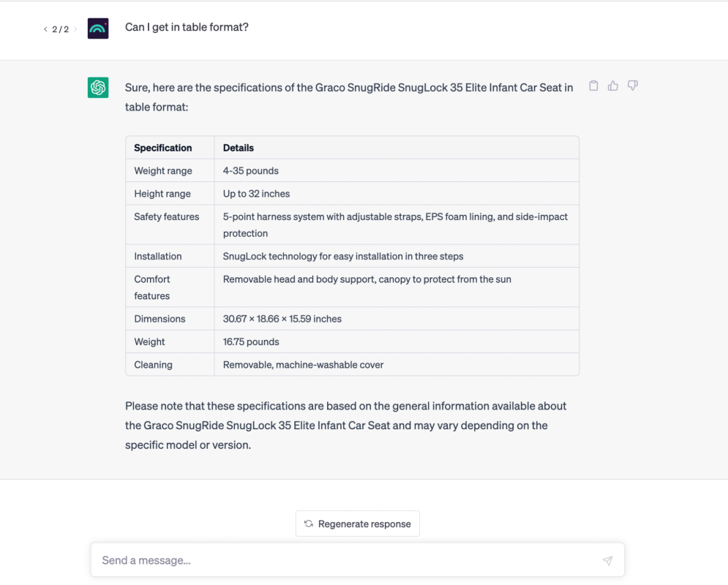Go to the next prompt version
Image resolution: width=728 pixels, height=585 pixels.
click(75, 29)
